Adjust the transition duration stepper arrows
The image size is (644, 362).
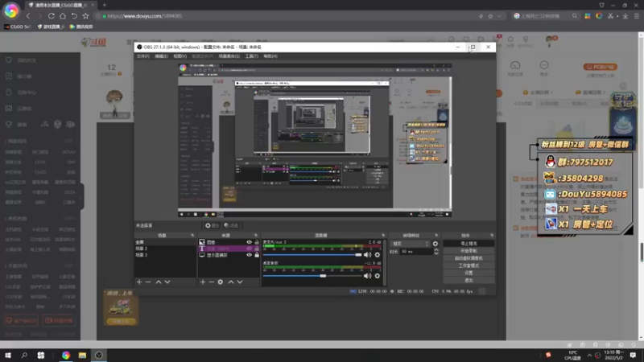(436, 252)
